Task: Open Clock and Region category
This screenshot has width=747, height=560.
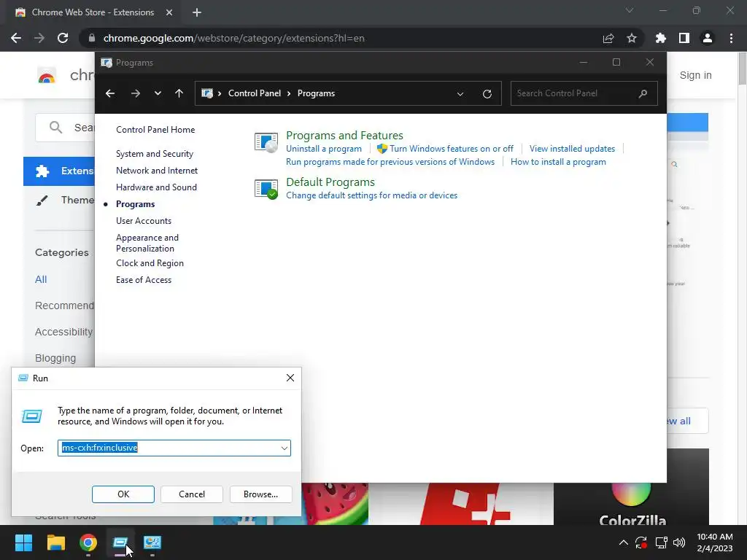Action: (x=150, y=262)
